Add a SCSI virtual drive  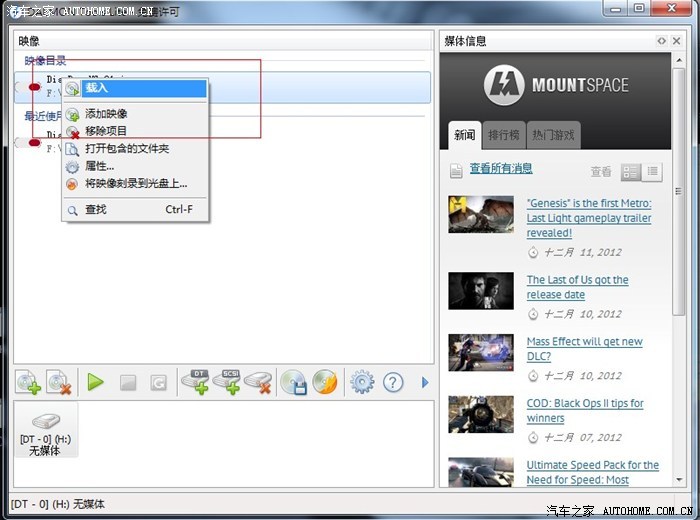click(228, 381)
